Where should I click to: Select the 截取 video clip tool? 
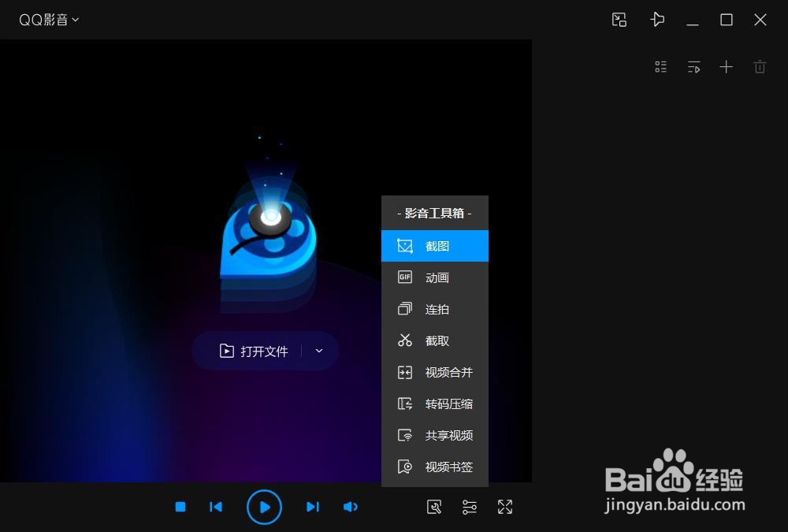[435, 340]
